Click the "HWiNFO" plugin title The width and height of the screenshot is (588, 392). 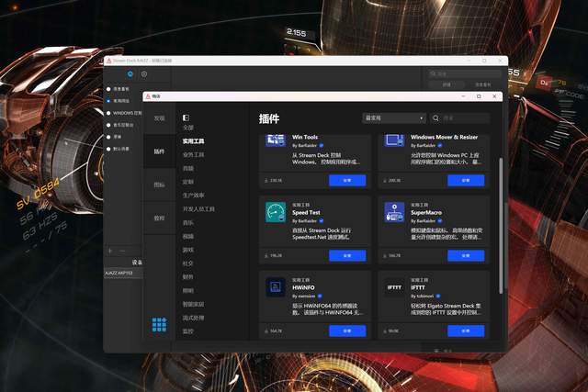303,287
